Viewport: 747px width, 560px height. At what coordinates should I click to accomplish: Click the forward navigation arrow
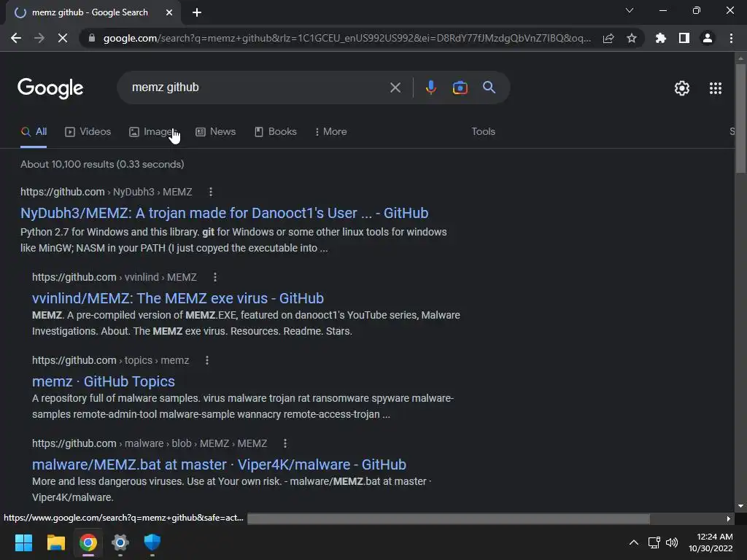[39, 38]
